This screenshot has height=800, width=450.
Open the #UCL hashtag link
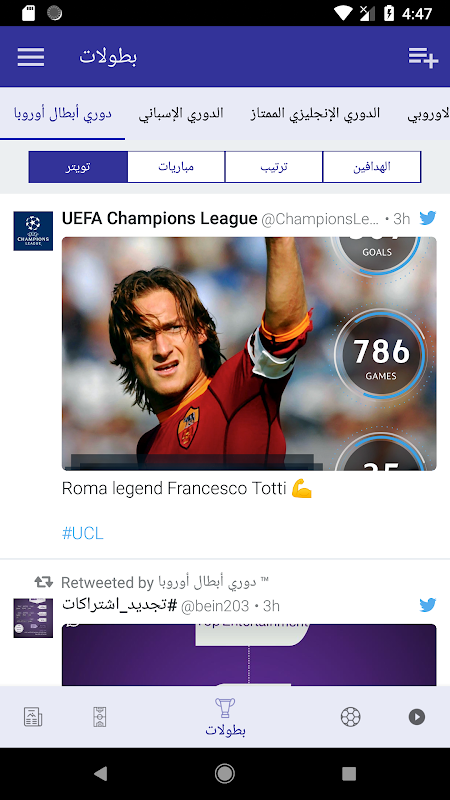[83, 534]
